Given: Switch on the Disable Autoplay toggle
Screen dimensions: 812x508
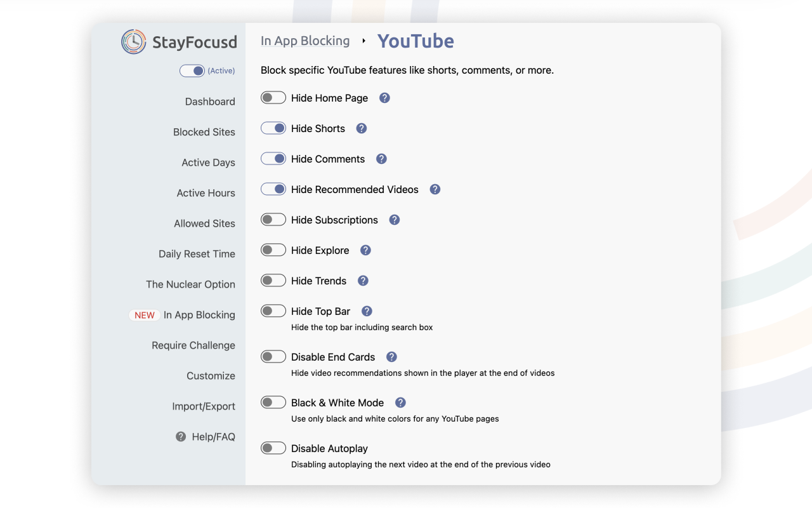Looking at the screenshot, I should click(273, 448).
